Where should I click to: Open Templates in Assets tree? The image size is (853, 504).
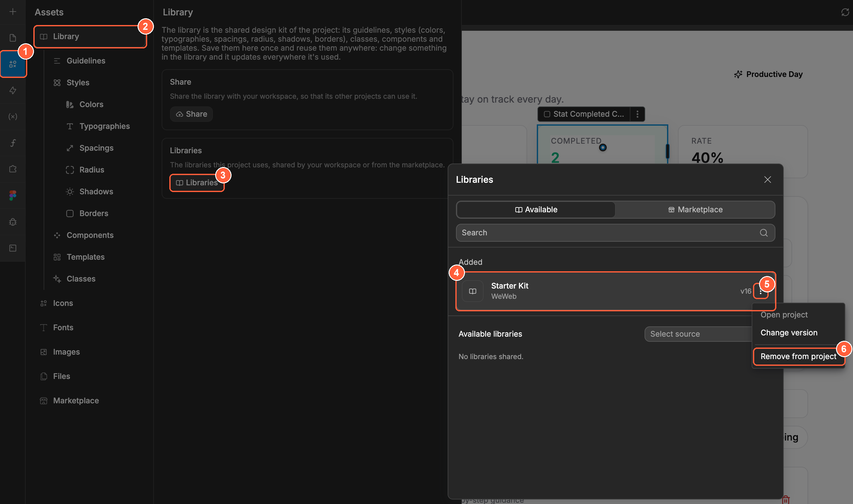pos(85,257)
